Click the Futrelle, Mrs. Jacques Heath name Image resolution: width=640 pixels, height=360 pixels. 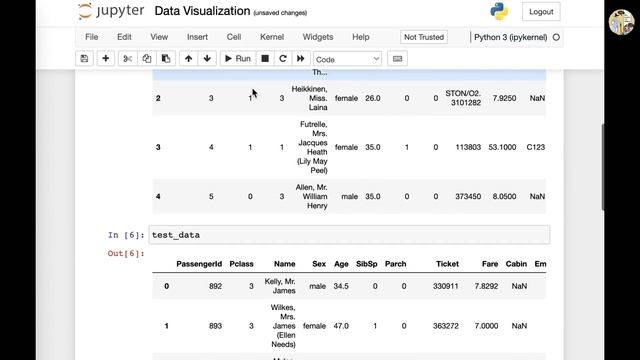[x=312, y=147]
